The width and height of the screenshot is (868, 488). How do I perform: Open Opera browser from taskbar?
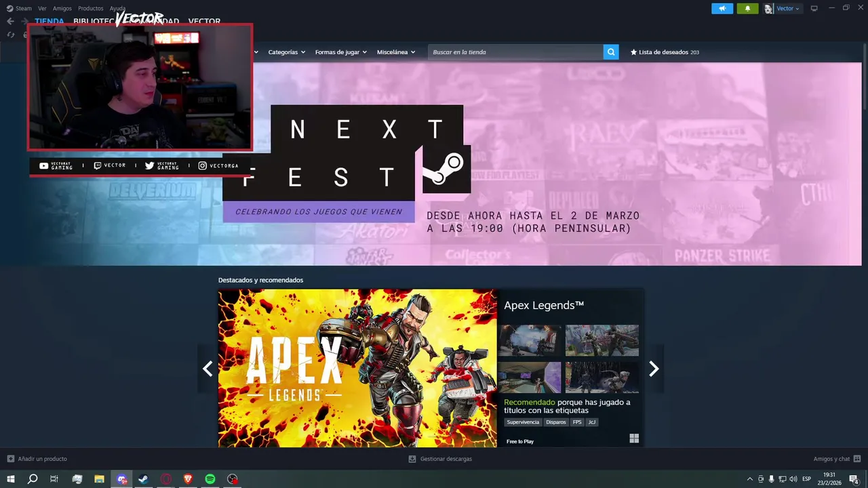pyautogui.click(x=166, y=479)
